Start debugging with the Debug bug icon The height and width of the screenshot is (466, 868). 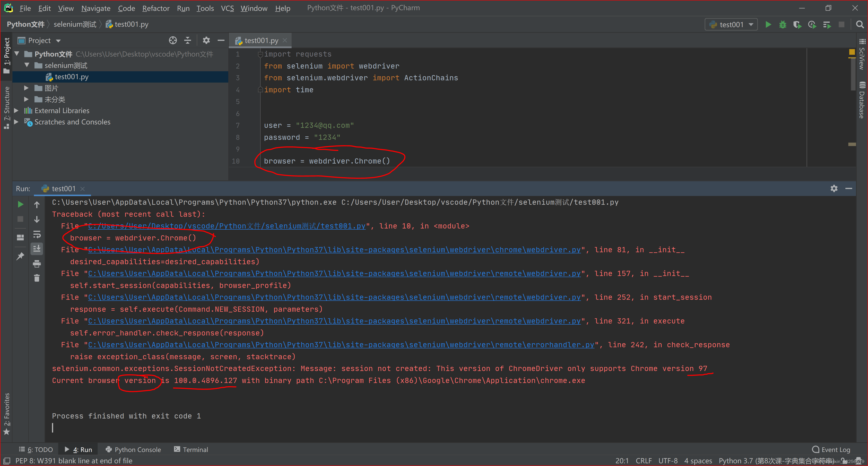(782, 25)
